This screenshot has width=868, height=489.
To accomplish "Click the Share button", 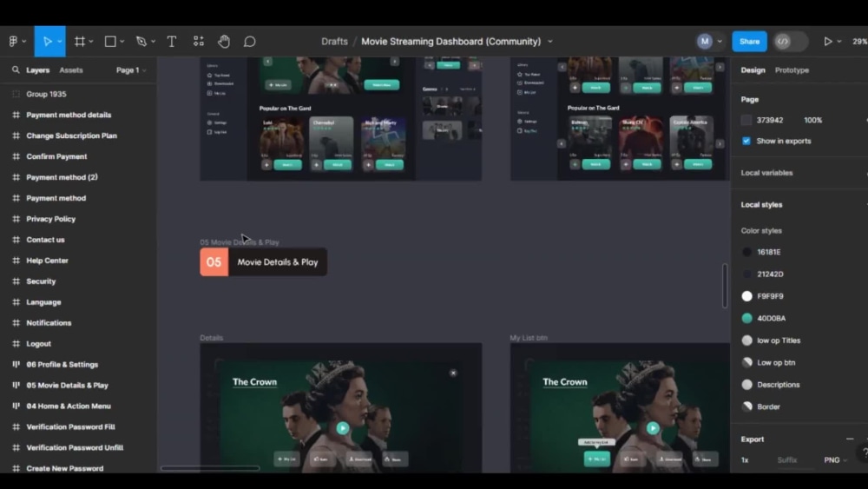I will [749, 41].
